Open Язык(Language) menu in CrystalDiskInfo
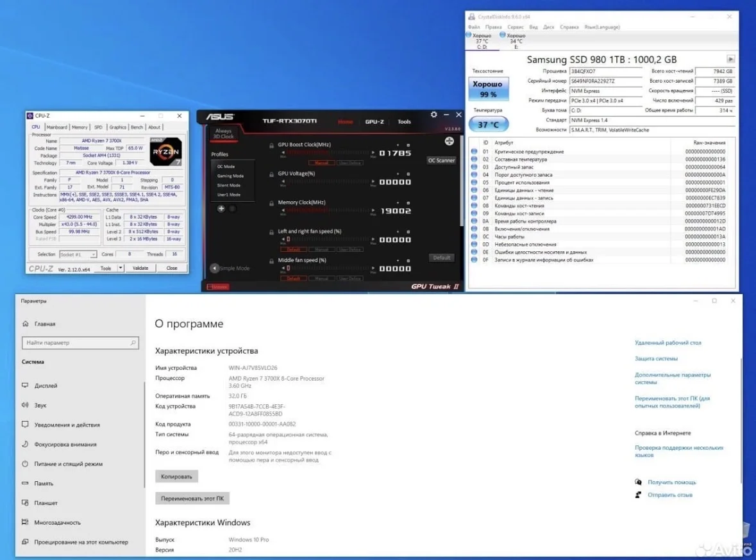 602,27
